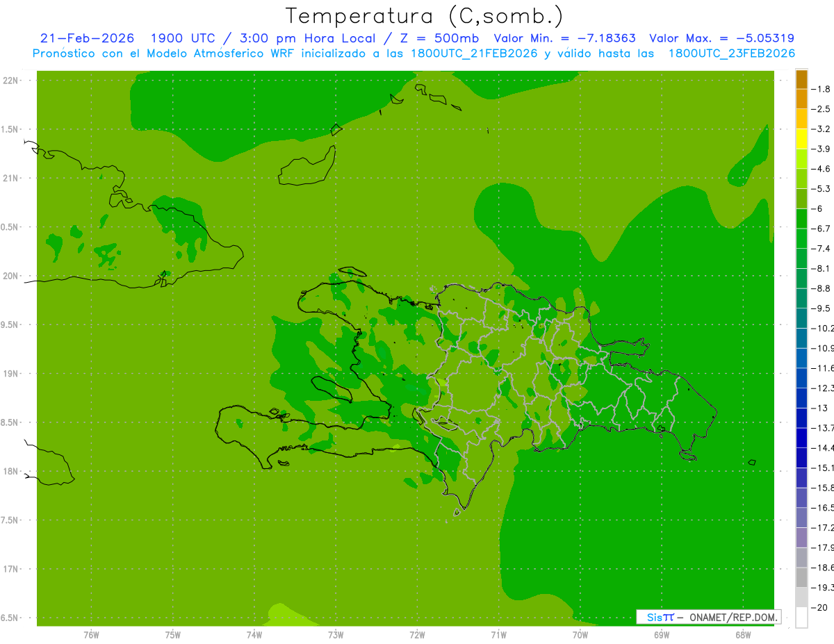The image size is (834, 644).
Task: Click the green swatch between -6 and -6.7
Action: click(x=801, y=218)
